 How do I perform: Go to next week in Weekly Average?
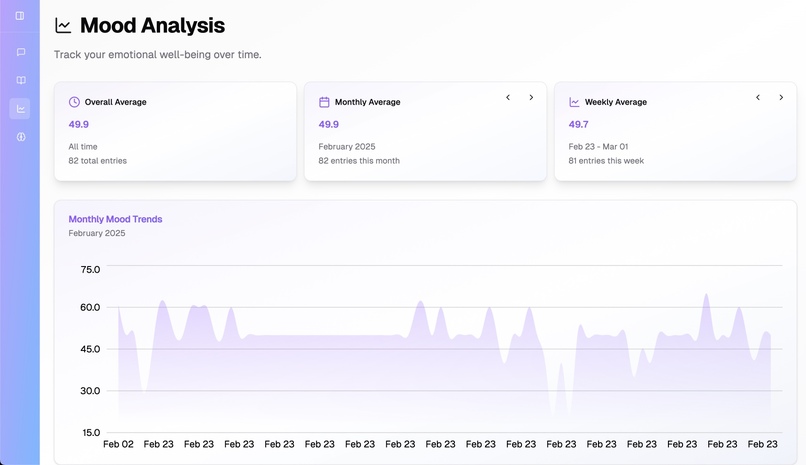pyautogui.click(x=781, y=97)
